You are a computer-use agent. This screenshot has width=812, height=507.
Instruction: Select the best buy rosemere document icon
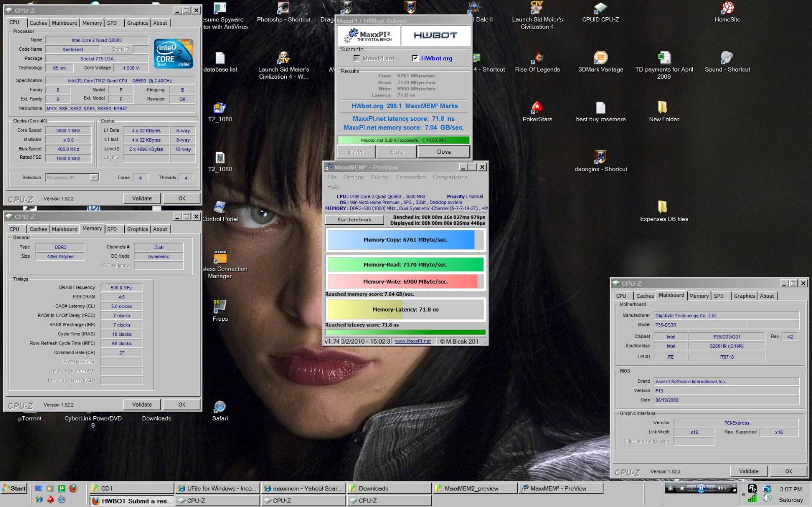[601, 112]
